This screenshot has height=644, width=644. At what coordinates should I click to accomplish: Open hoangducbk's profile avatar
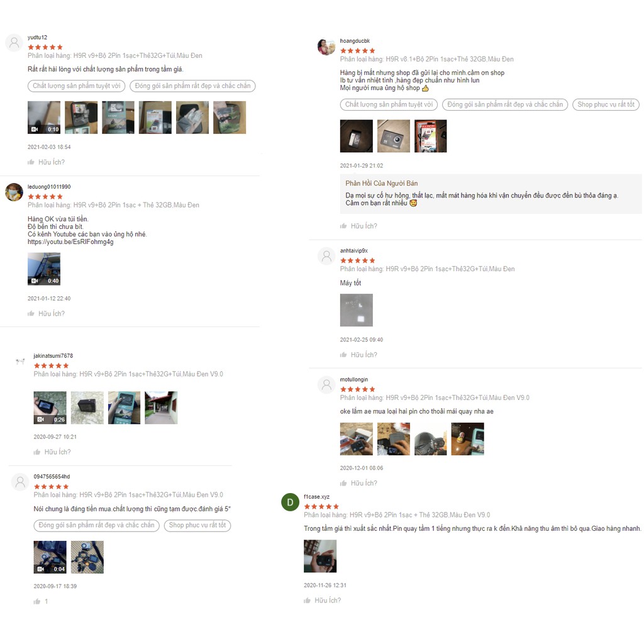click(x=326, y=47)
